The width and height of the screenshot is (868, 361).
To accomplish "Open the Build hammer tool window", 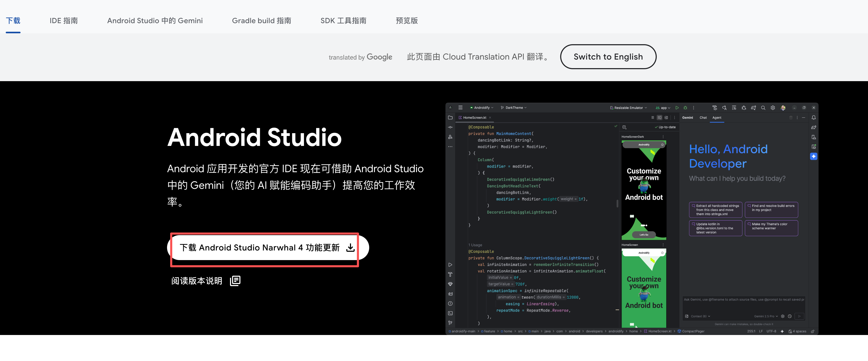I will point(450,274).
